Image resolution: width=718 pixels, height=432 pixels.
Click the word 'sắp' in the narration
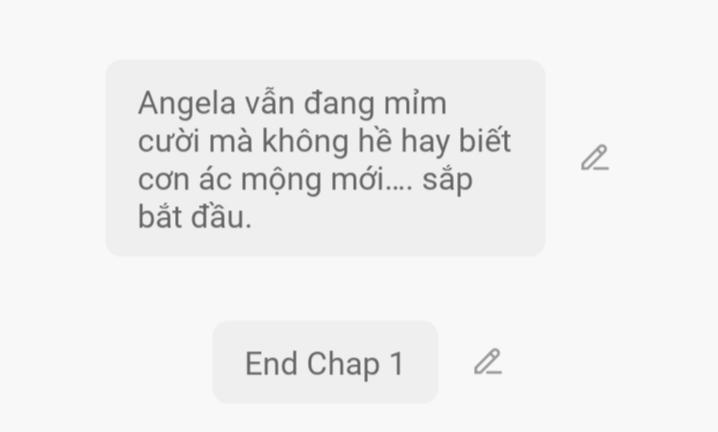447,180
